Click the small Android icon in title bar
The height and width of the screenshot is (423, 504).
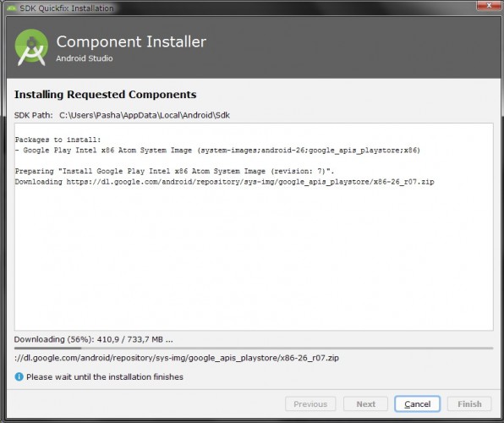pyautogui.click(x=12, y=8)
